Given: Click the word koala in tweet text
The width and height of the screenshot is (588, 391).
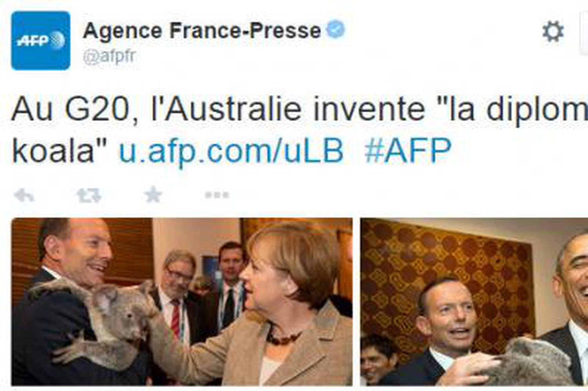Looking at the screenshot, I should [53, 150].
